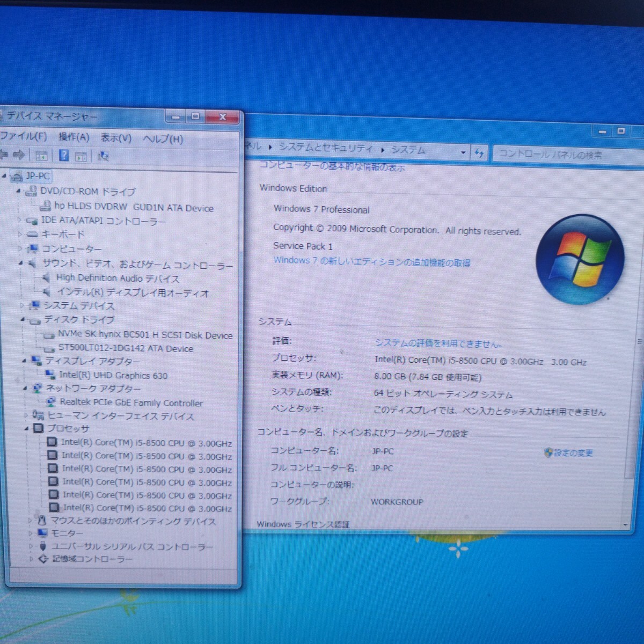The width and height of the screenshot is (644, 644).
Task: Click the refresh button beside address bar
Action: (479, 153)
